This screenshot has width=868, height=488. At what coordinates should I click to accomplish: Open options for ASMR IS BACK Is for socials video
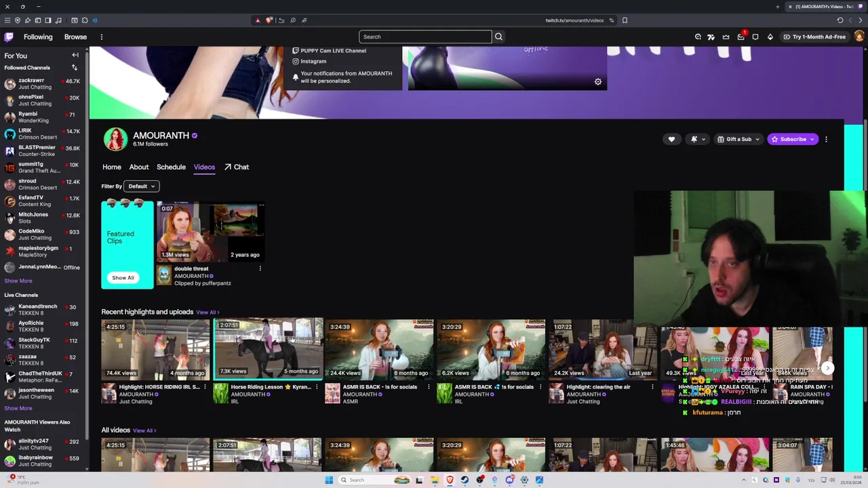click(x=429, y=387)
